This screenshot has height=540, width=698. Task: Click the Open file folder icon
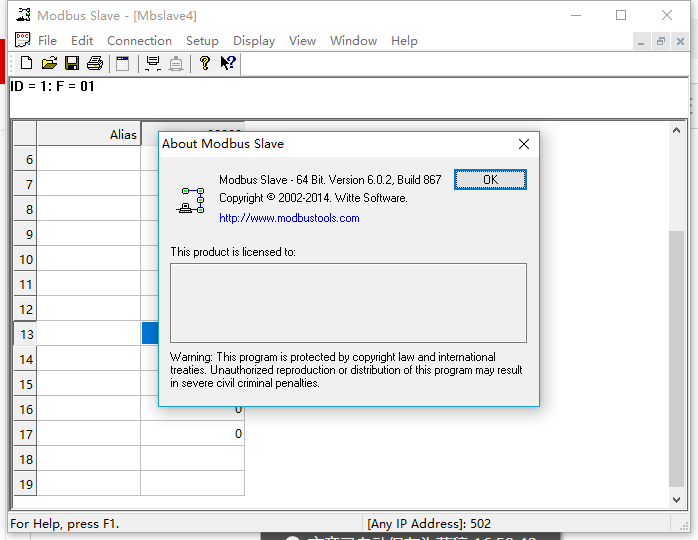coord(49,63)
